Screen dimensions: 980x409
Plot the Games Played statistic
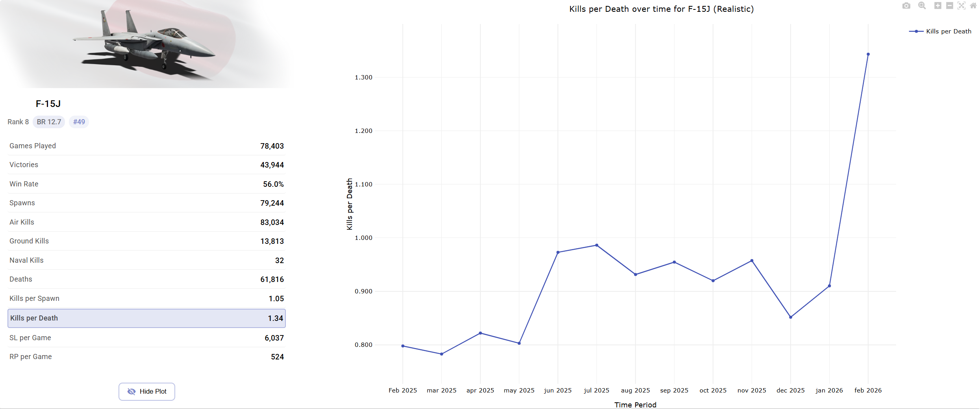click(146, 146)
